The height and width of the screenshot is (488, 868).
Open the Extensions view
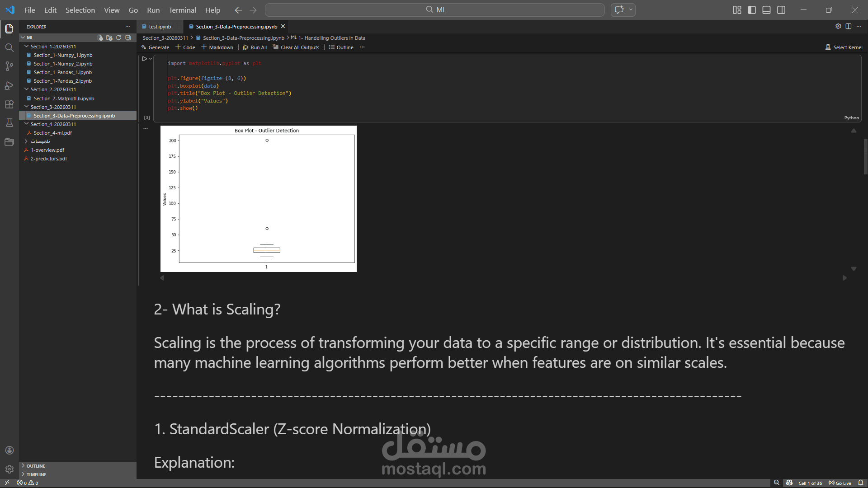(x=9, y=104)
